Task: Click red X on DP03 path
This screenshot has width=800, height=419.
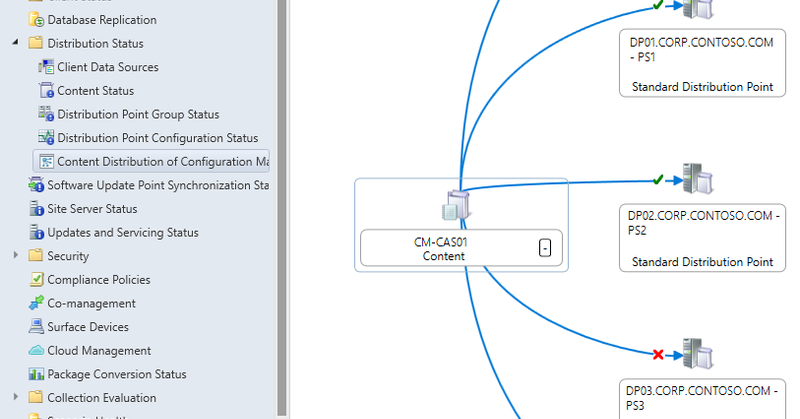Action: coord(658,354)
